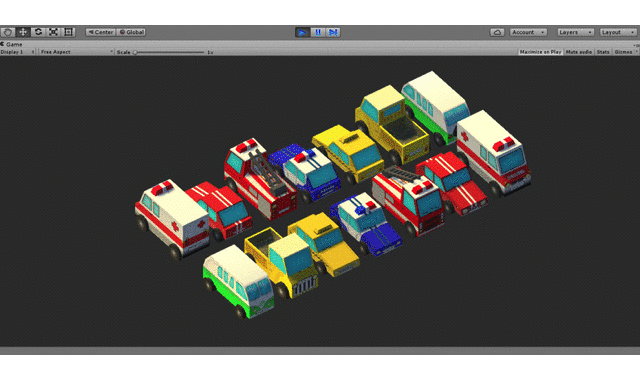Toggle Maximize on Play
The height and width of the screenshot is (380, 640).
pyautogui.click(x=540, y=52)
